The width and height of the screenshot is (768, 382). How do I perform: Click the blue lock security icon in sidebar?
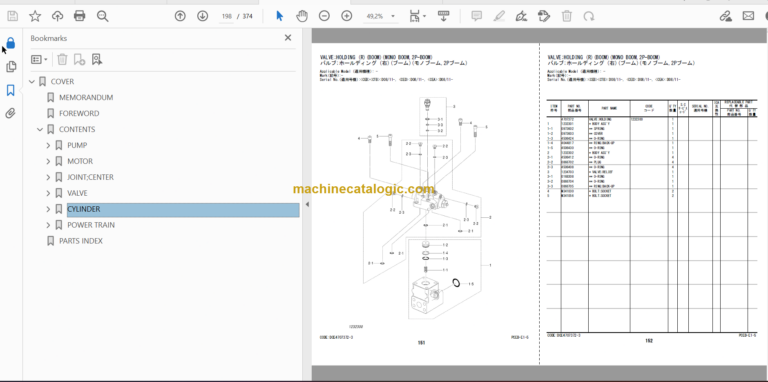pos(10,43)
